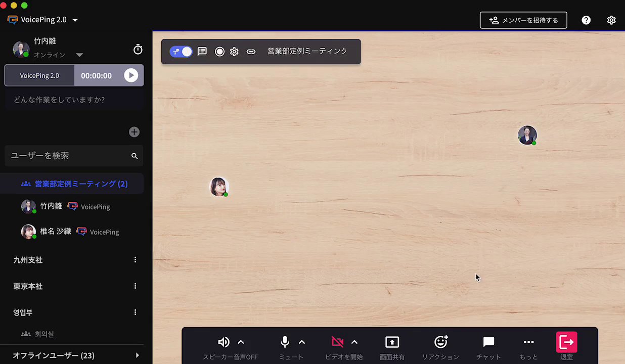The width and height of the screenshot is (625, 364).
Task: Expand the 九州支社 group
Action: [28, 260]
